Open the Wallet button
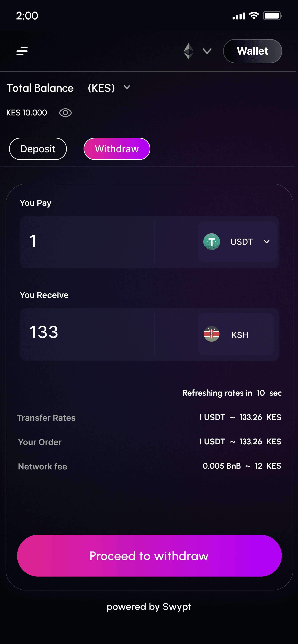 coord(252,51)
